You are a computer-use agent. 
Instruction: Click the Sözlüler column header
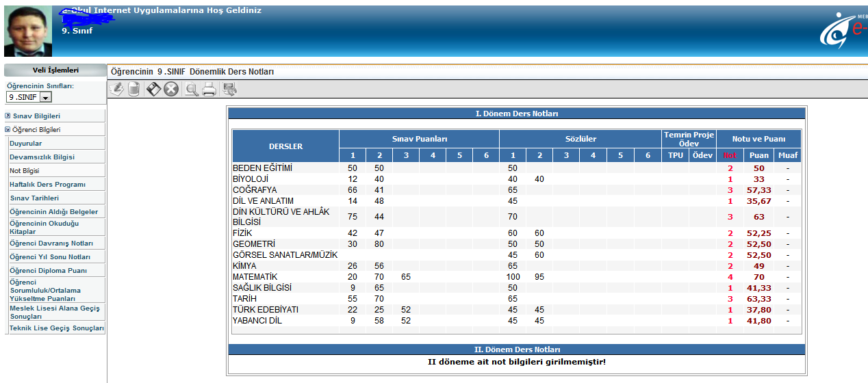580,139
